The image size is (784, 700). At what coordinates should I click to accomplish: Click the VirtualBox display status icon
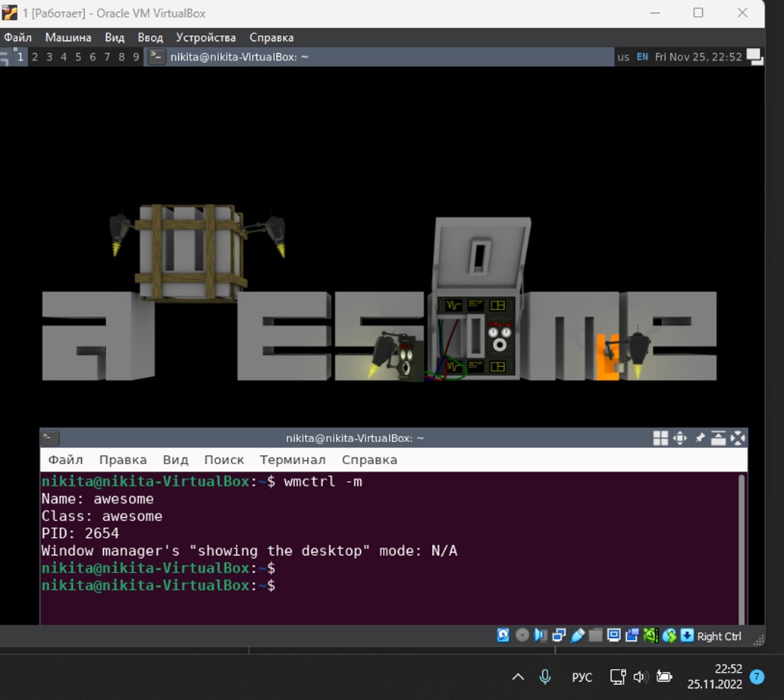(x=614, y=636)
